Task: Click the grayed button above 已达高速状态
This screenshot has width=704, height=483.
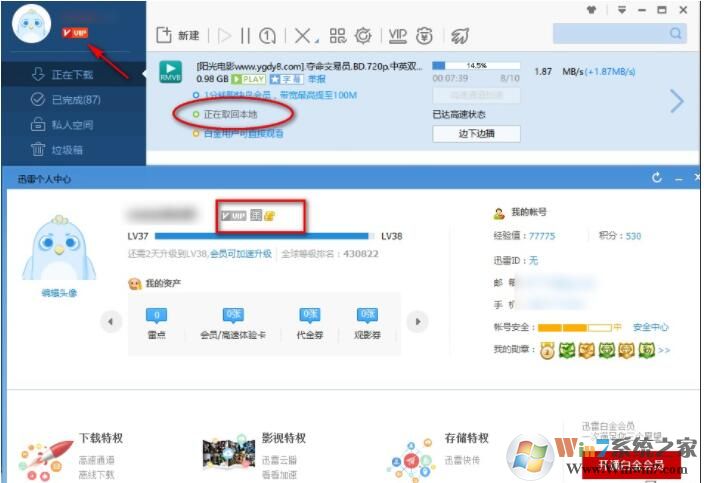Action: tap(476, 95)
